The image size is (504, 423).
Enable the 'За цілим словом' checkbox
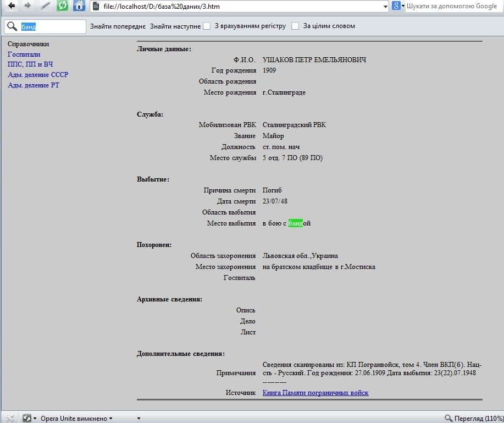tap(295, 26)
